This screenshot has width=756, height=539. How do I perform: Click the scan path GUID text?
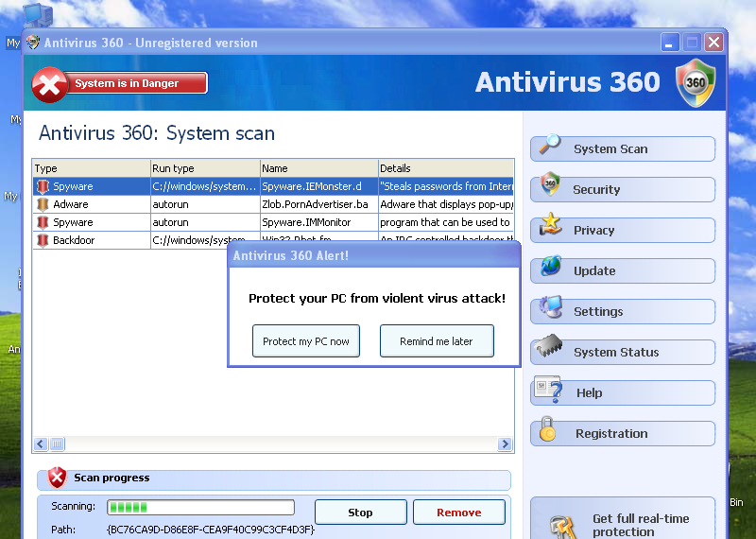click(x=210, y=530)
